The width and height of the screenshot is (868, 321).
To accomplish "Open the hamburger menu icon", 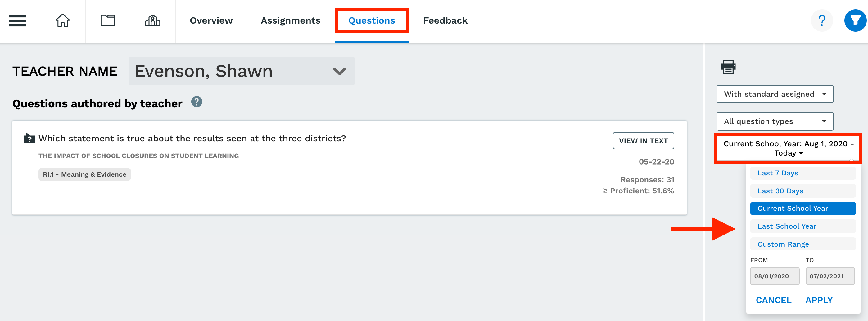I will coord(17,20).
